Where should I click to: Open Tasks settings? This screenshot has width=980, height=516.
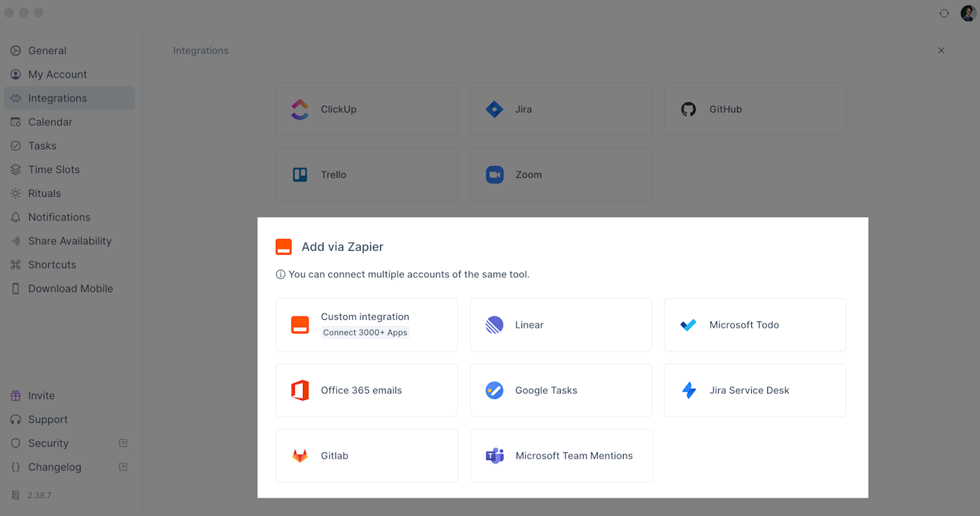69,146
